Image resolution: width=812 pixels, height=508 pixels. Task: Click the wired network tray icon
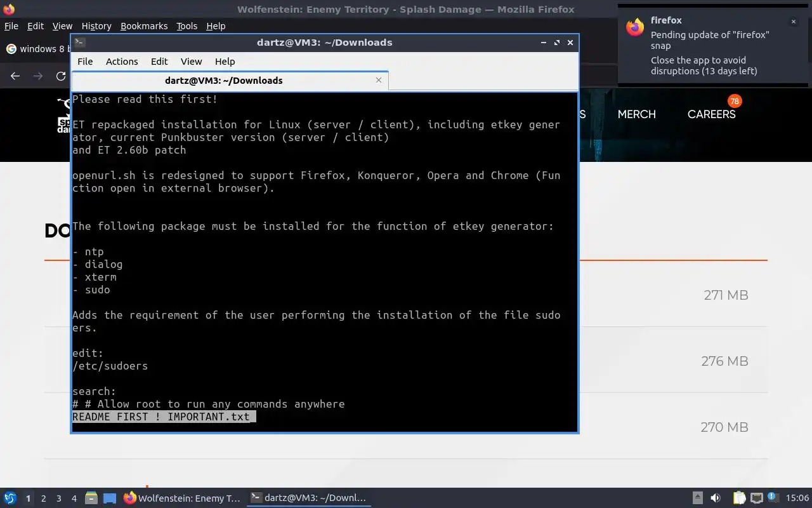[x=756, y=498]
